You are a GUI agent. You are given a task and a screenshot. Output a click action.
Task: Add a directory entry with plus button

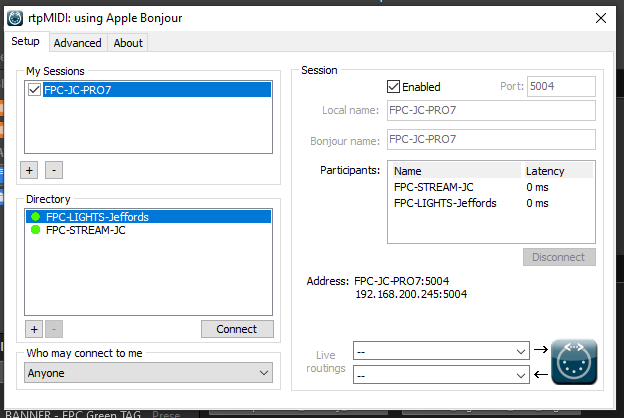point(34,329)
